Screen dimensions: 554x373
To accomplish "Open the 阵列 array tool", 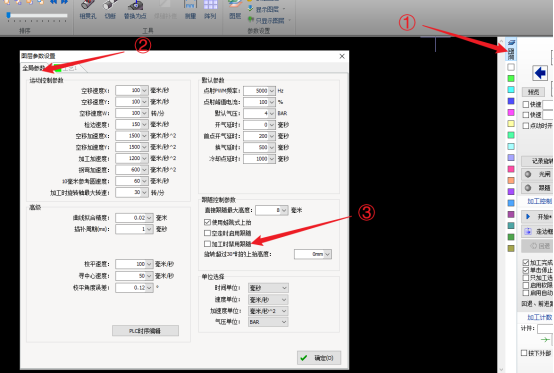I will tap(210, 10).
